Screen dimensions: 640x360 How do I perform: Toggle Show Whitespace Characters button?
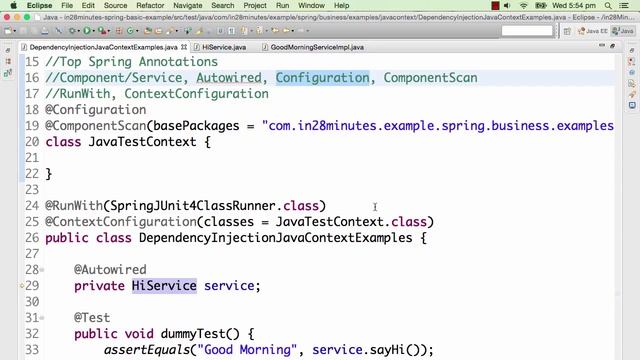[x=231, y=31]
